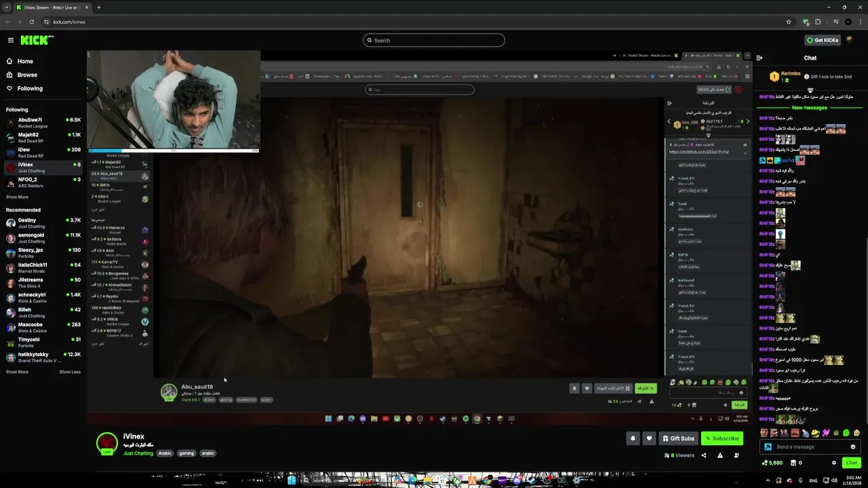Open the emoji picker in chat input
Image resolution: width=868 pixels, height=488 pixels.
click(x=853, y=447)
